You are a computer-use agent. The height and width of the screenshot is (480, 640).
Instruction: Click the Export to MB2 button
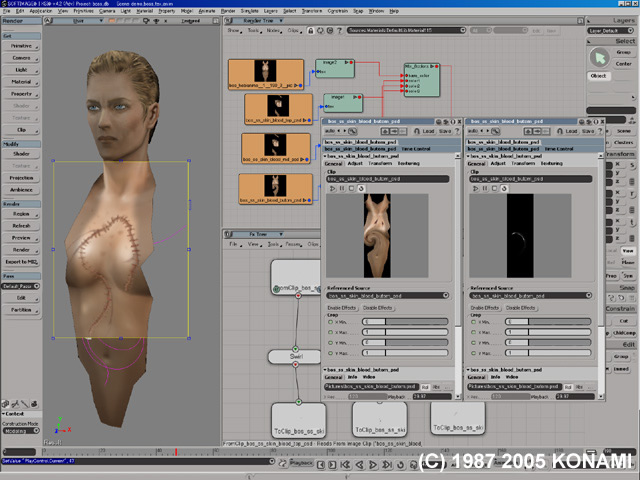point(21,262)
